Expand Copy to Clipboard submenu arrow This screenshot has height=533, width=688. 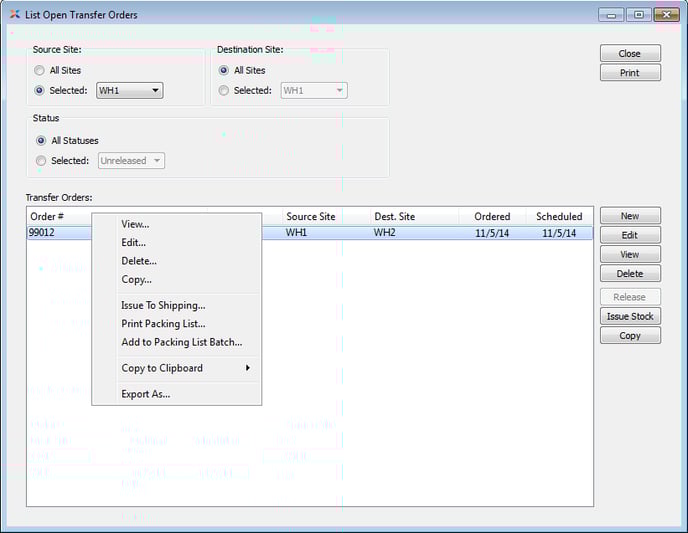click(247, 368)
